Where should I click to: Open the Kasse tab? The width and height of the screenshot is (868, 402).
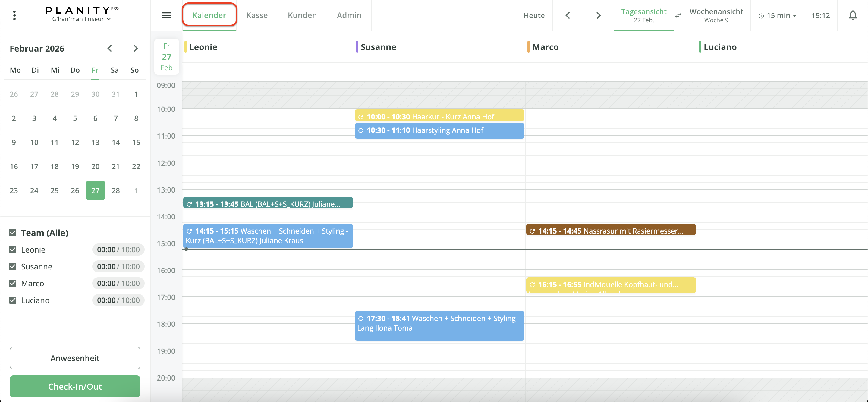(257, 15)
